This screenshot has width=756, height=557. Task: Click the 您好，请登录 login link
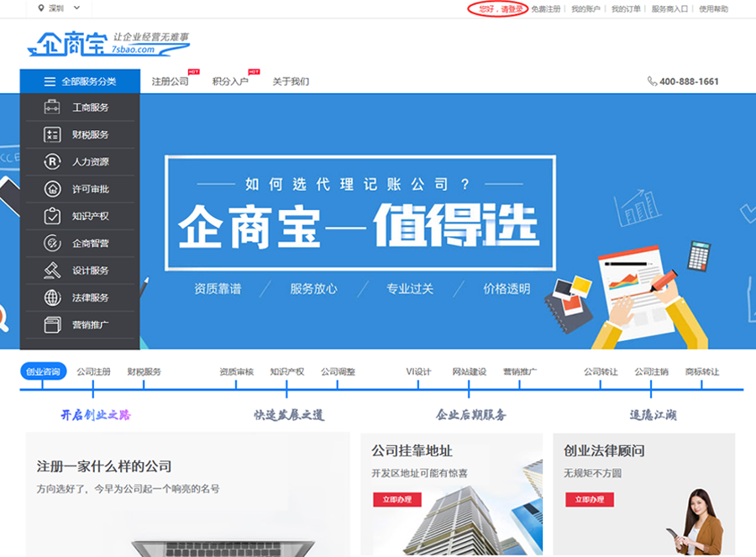click(497, 9)
